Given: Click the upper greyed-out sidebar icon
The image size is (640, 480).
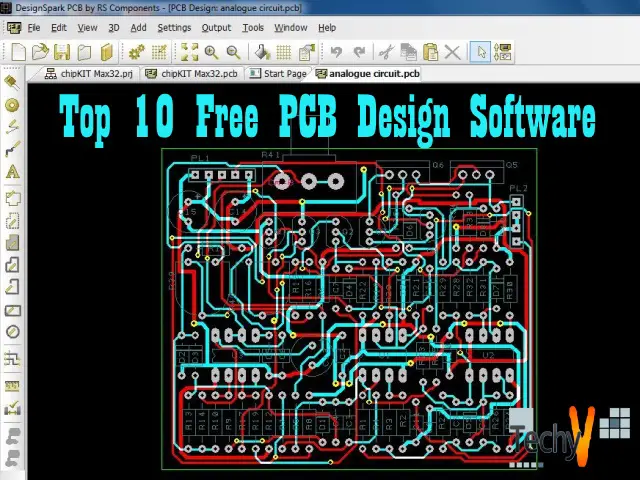Looking at the screenshot, I should tap(13, 436).
